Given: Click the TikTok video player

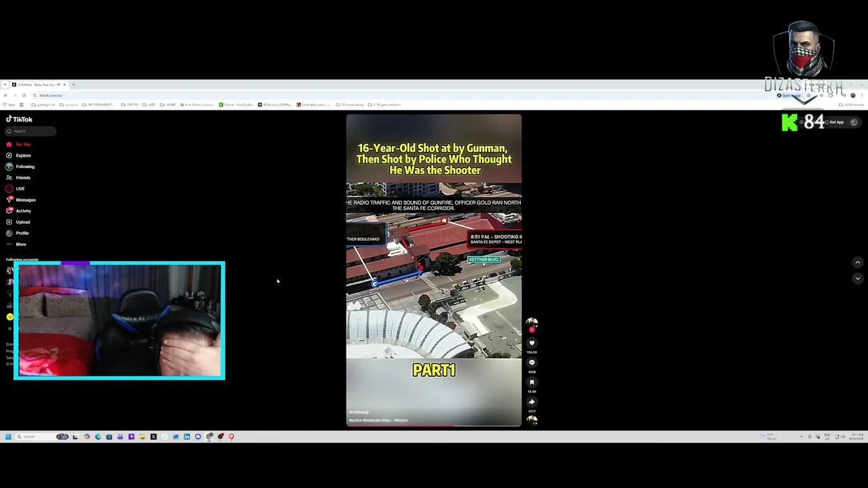Looking at the screenshot, I should (434, 270).
